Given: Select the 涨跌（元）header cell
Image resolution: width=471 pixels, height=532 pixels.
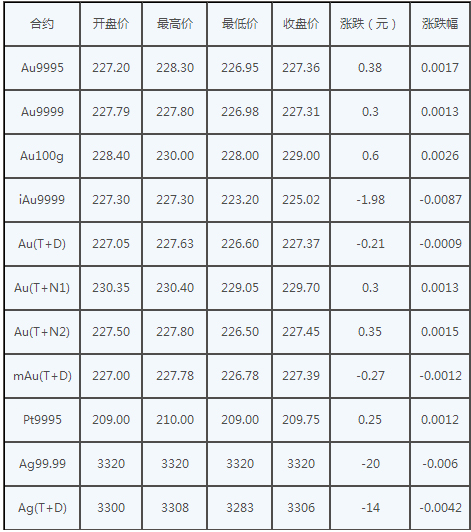Looking at the screenshot, I should pyautogui.click(x=370, y=24).
